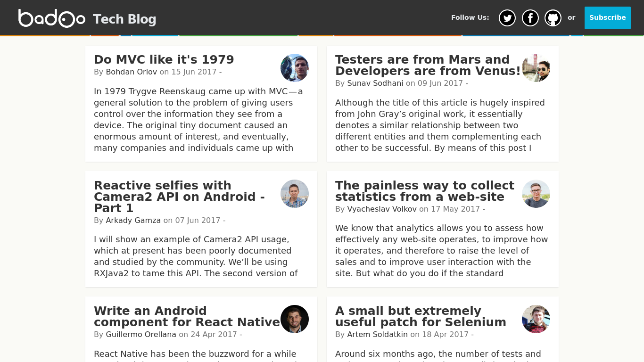Open 'Write an Android component' article

pyautogui.click(x=187, y=317)
